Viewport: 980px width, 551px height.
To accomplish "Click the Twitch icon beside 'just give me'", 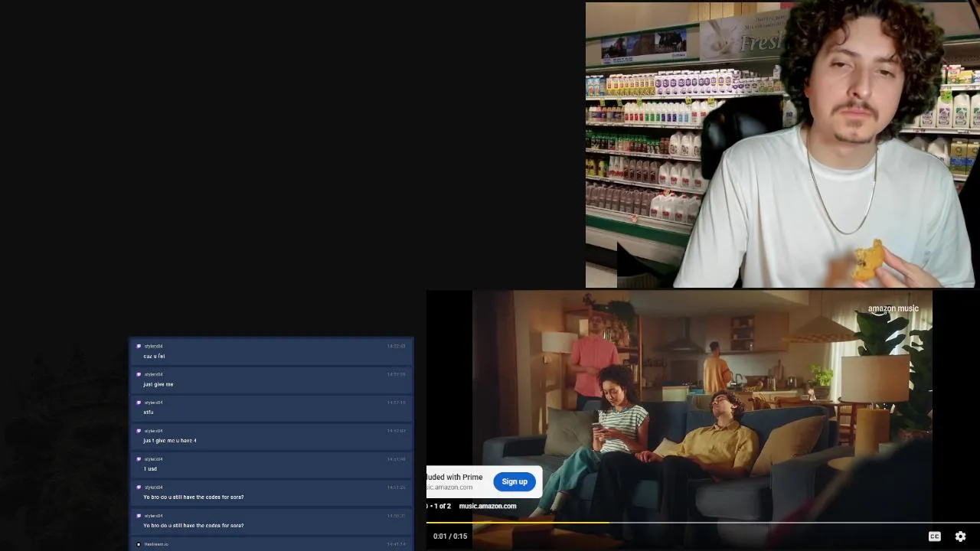I will 139,374.
